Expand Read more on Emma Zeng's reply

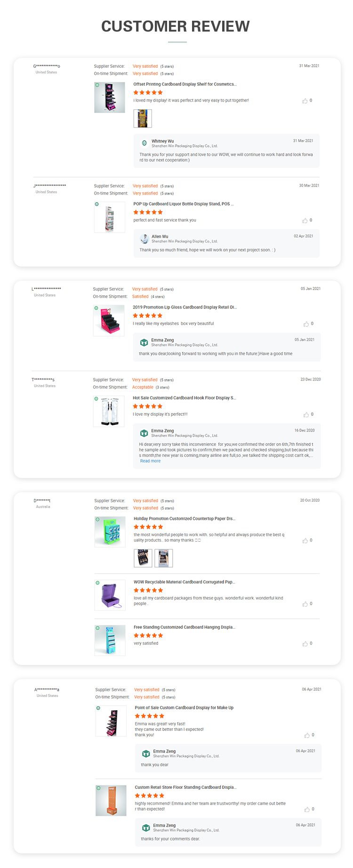pyautogui.click(x=150, y=461)
